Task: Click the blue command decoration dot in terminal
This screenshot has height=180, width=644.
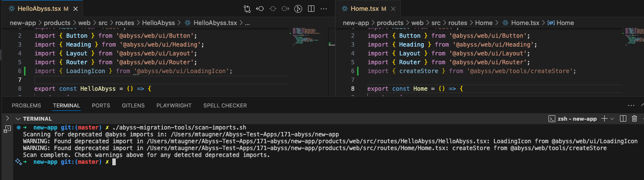Action: click(18, 128)
